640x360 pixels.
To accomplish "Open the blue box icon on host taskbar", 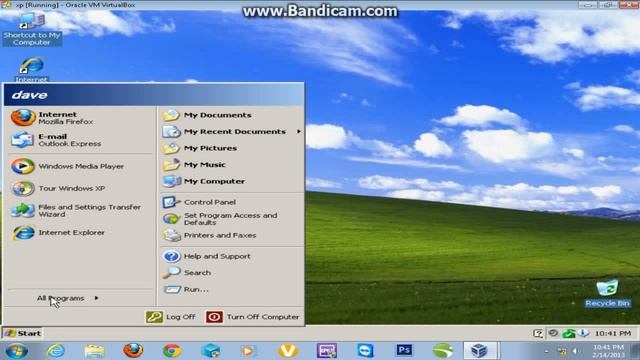I will [x=211, y=351].
